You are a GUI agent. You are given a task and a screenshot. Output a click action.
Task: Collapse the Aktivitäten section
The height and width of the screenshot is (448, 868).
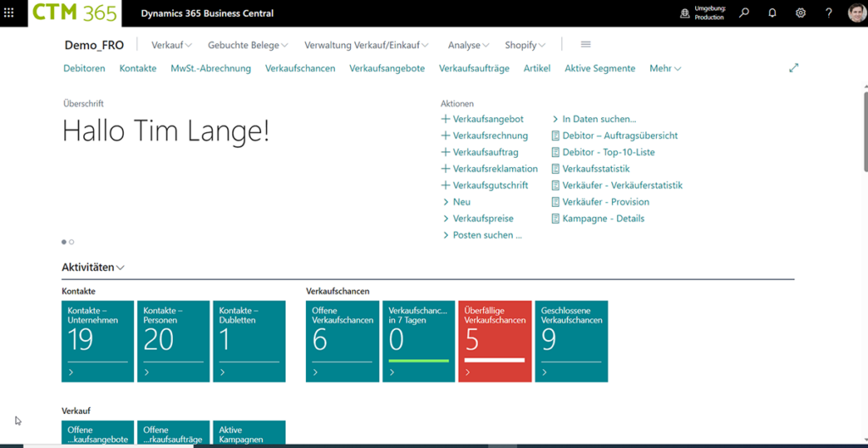[x=93, y=267]
